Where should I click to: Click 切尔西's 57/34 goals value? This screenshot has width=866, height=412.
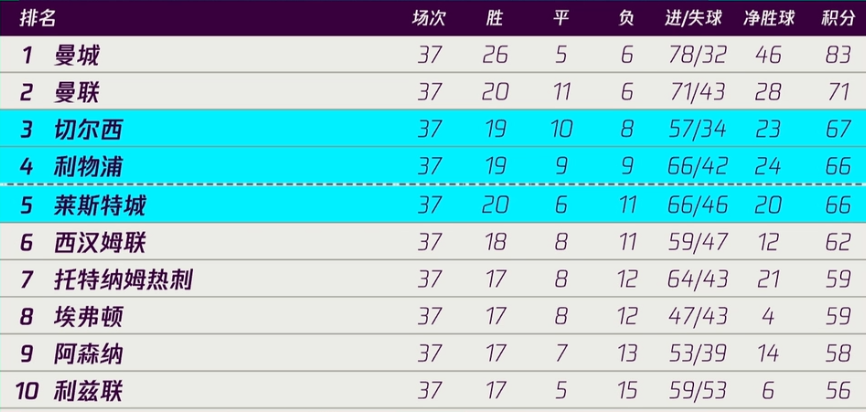pyautogui.click(x=696, y=129)
